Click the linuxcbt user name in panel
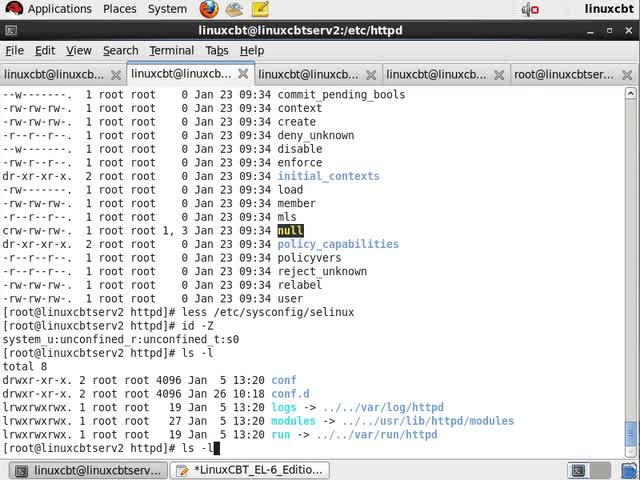 609,9
